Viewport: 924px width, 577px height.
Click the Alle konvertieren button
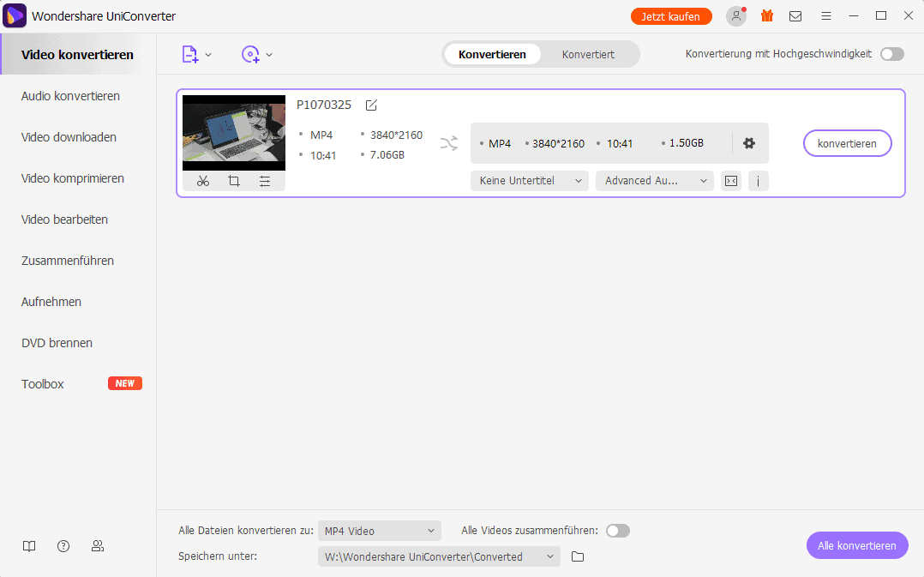click(x=856, y=545)
